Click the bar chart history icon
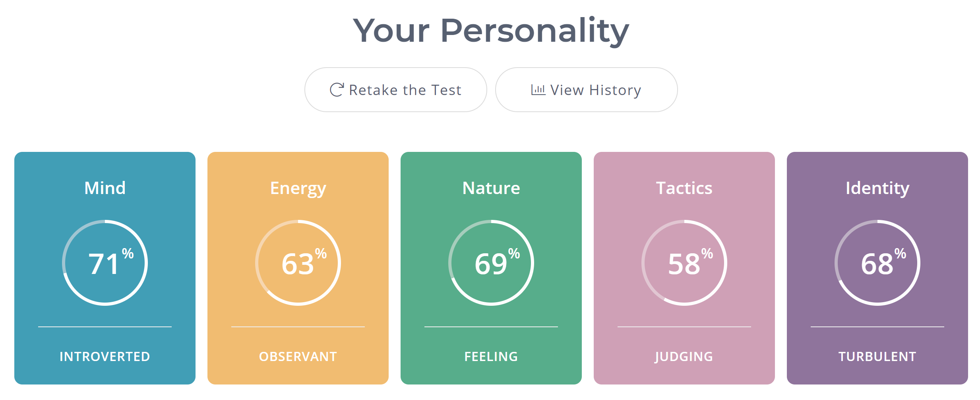Image resolution: width=980 pixels, height=400 pixels. coord(538,90)
